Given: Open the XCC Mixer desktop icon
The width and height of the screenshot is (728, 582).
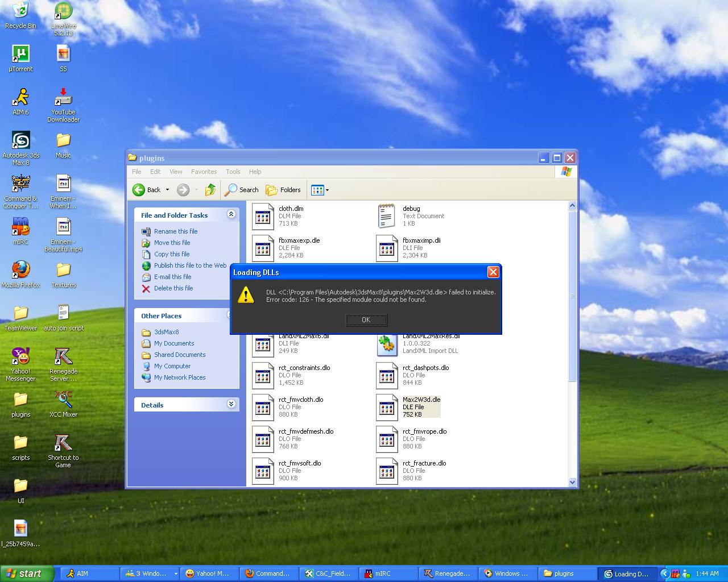Looking at the screenshot, I should tap(63, 400).
